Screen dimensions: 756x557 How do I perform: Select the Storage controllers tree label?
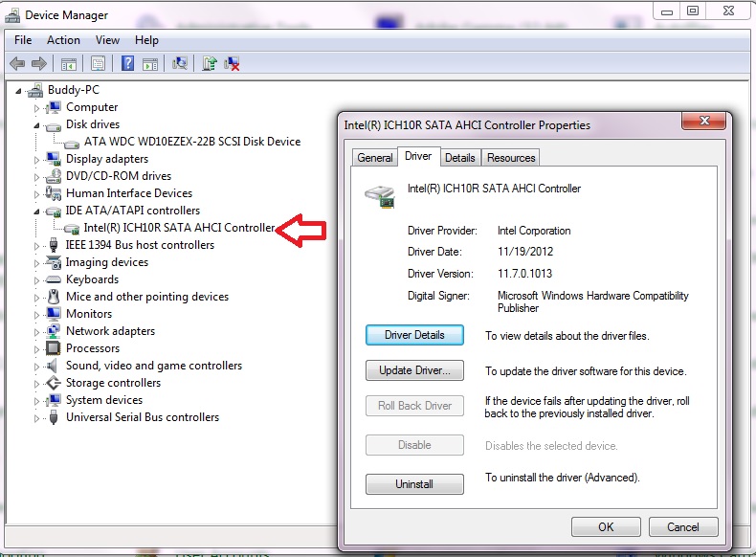pos(113,383)
